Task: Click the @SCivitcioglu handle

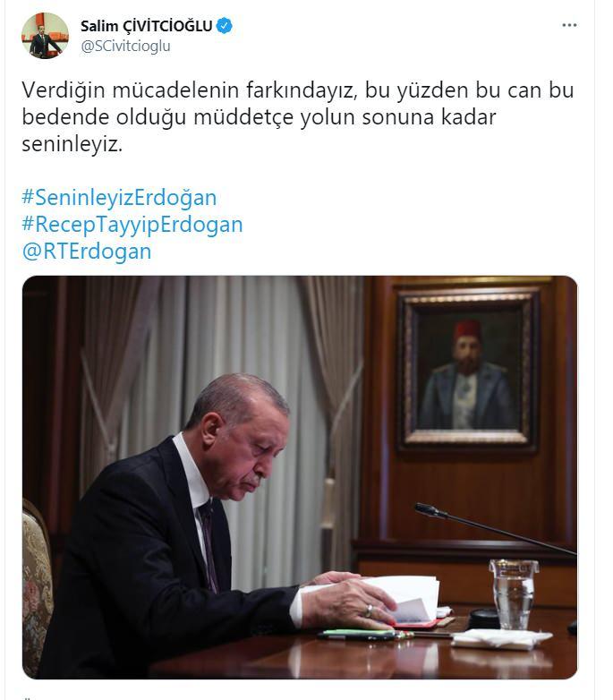Action: (x=125, y=46)
